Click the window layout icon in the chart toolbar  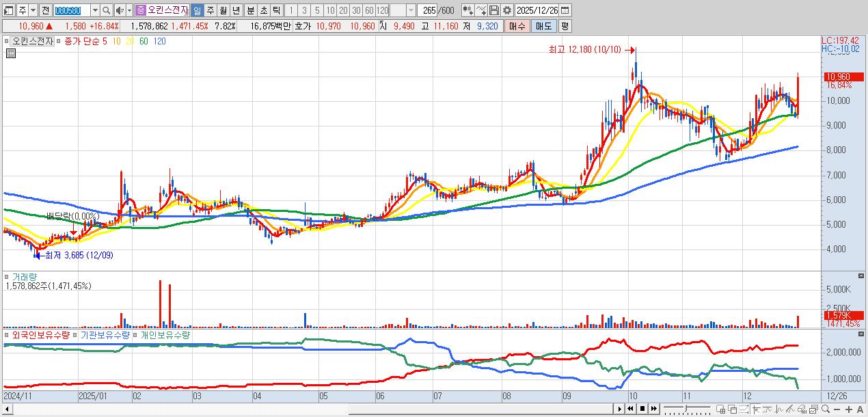point(8,10)
